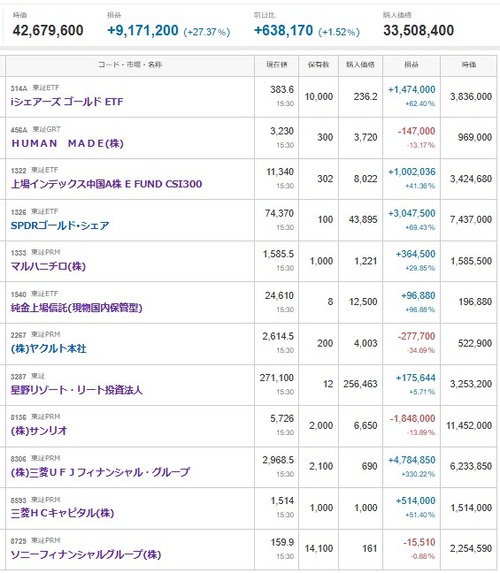Click loss value -15,510
This screenshot has width=500, height=573.
419,542
